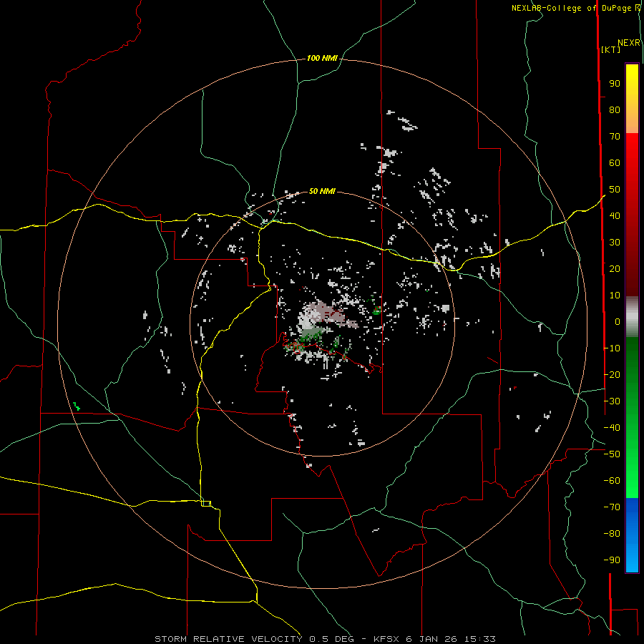
Task: Click the KFSX station ID in caption
Action: point(388,639)
